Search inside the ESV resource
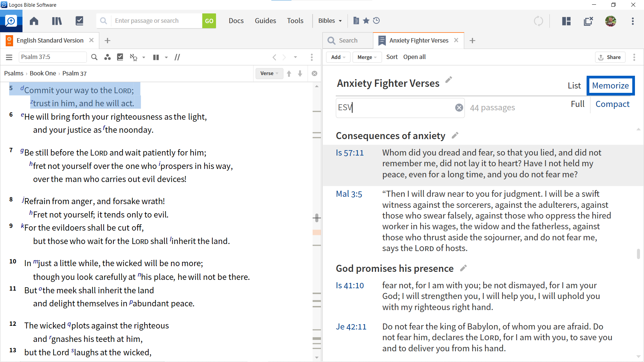The height and width of the screenshot is (362, 644). point(94,57)
